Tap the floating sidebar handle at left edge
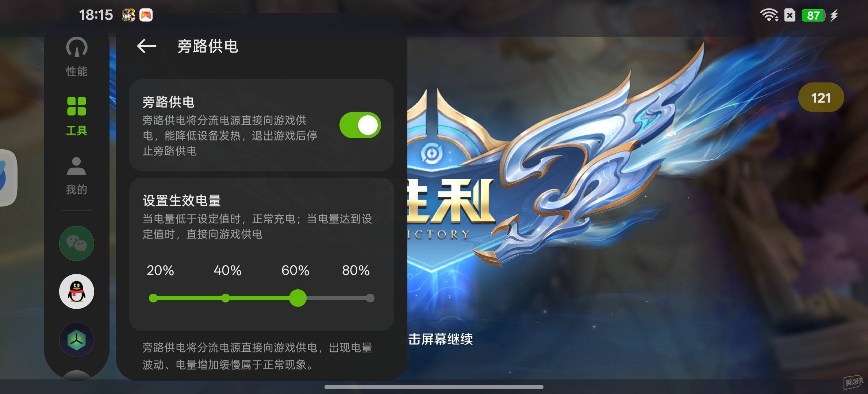The width and height of the screenshot is (868, 394). tap(7, 178)
